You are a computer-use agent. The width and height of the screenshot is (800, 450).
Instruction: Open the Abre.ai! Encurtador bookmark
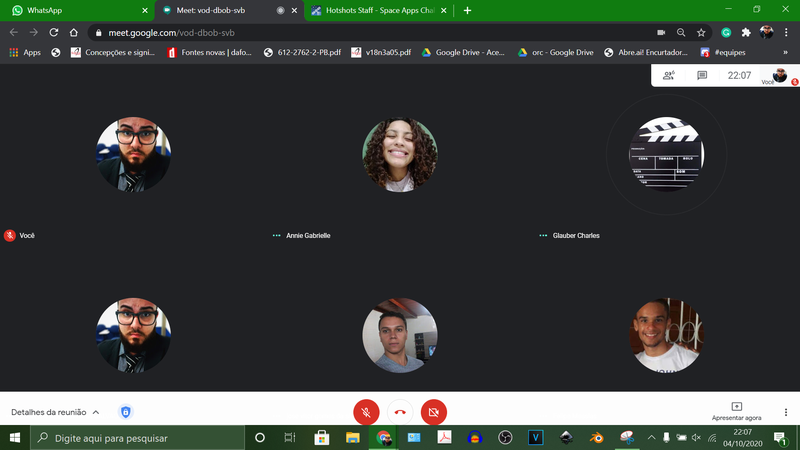click(645, 52)
